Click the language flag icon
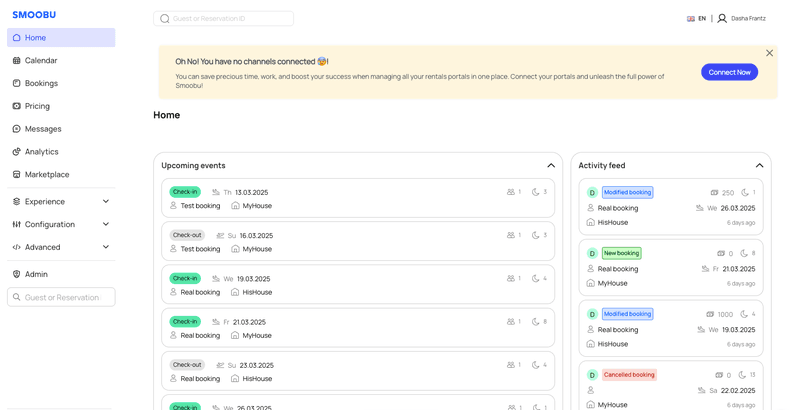 [x=690, y=18]
